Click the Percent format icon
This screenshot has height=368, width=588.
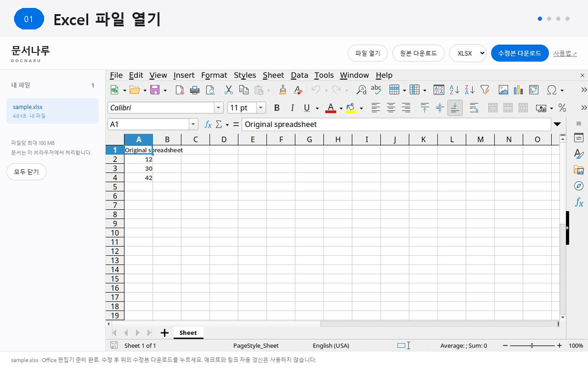tap(562, 108)
